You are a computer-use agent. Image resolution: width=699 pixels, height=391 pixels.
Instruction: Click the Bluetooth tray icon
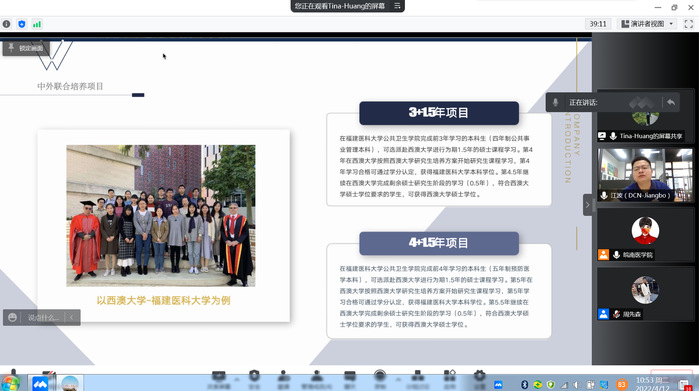pyautogui.click(x=525, y=384)
